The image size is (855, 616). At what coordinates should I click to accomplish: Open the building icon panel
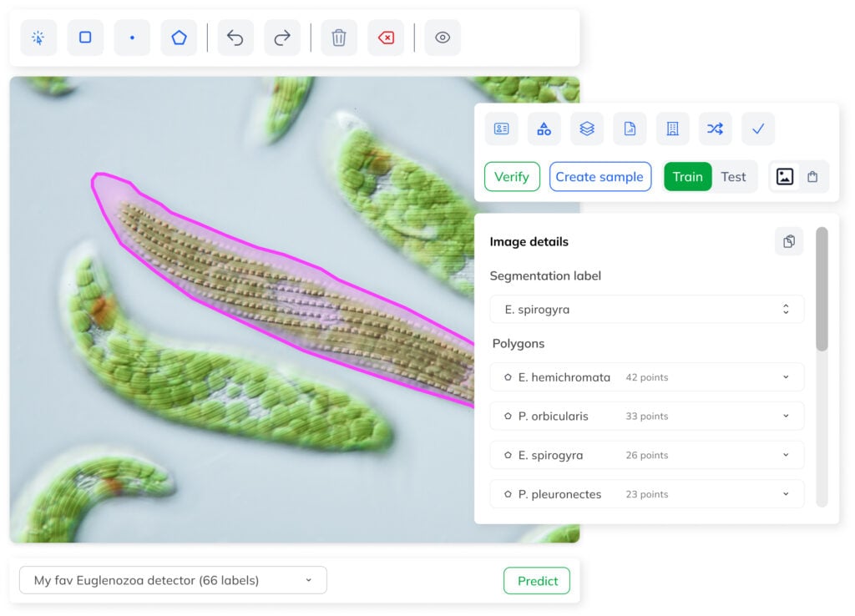point(672,129)
